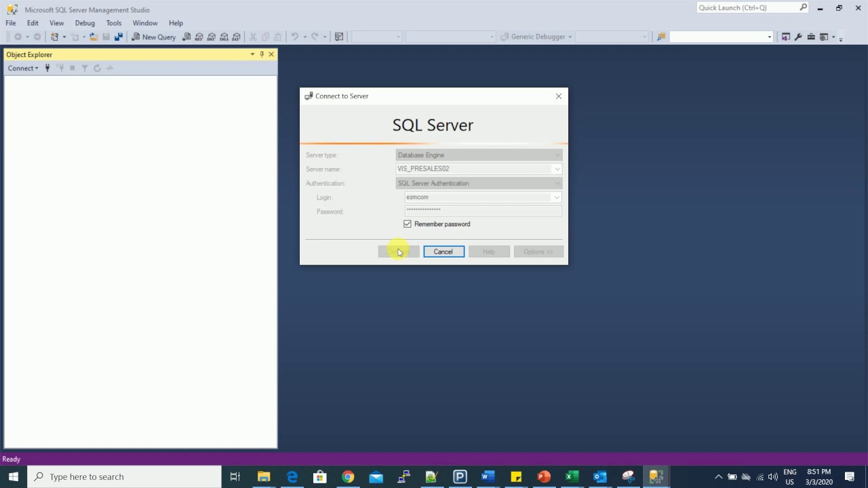
Task: Click the Other Windows toolbar icon
Action: pyautogui.click(x=823, y=37)
